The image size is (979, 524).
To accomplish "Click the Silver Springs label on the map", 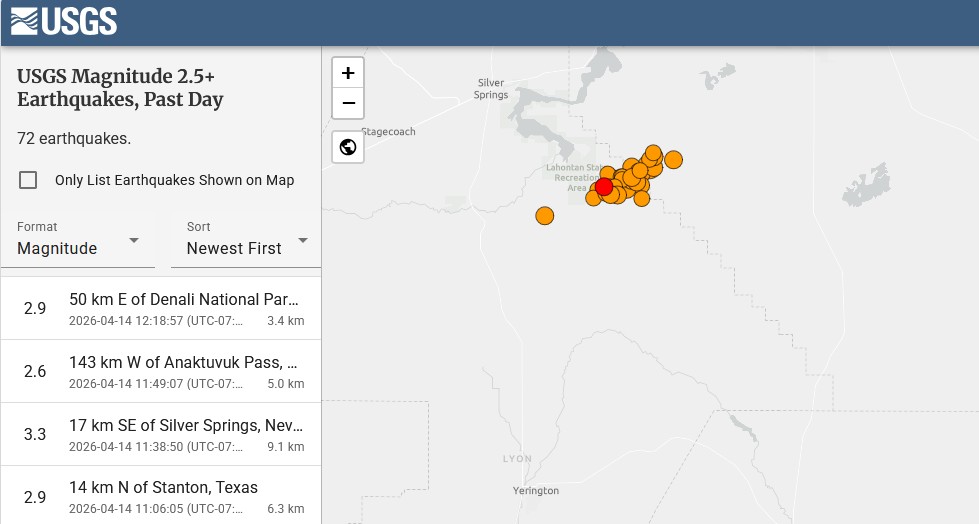I will [491, 89].
